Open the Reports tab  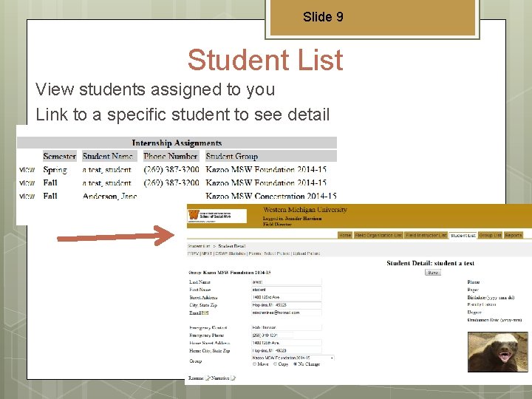tap(513, 235)
